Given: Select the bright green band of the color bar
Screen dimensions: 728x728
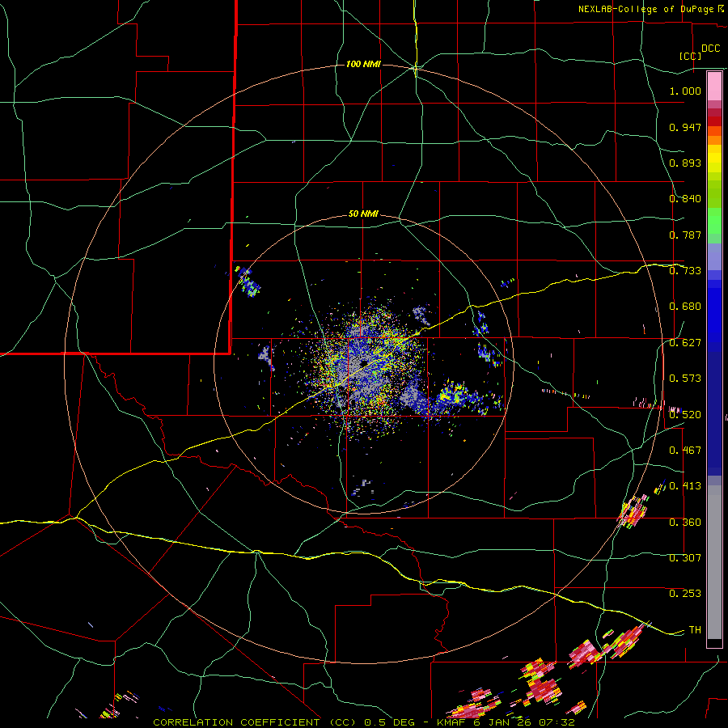Looking at the screenshot, I should (714, 221).
